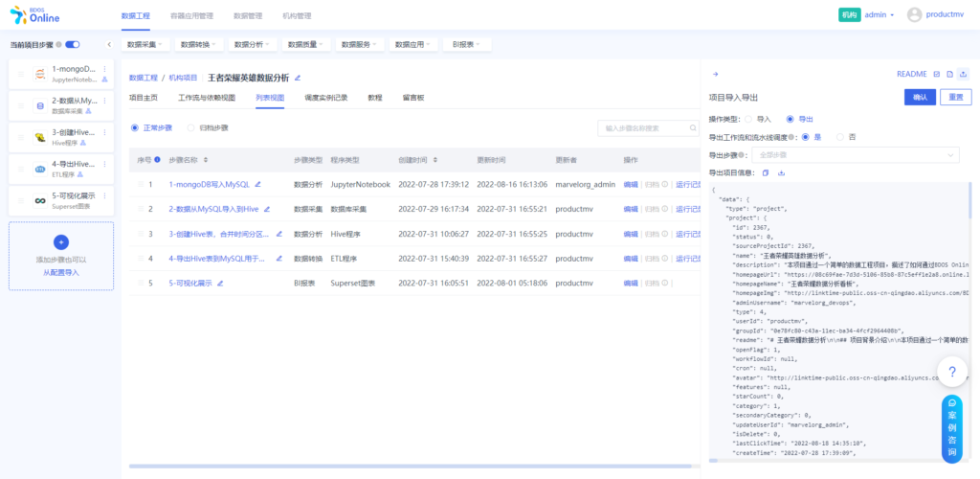Click 从配置导入 link
This screenshot has height=479, width=980.
coord(61,273)
